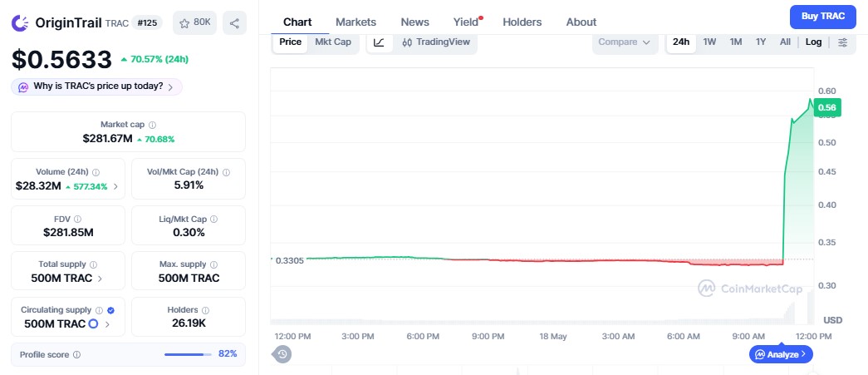Set chart range to 24h
This screenshot has height=375, width=868.
coord(681,42)
